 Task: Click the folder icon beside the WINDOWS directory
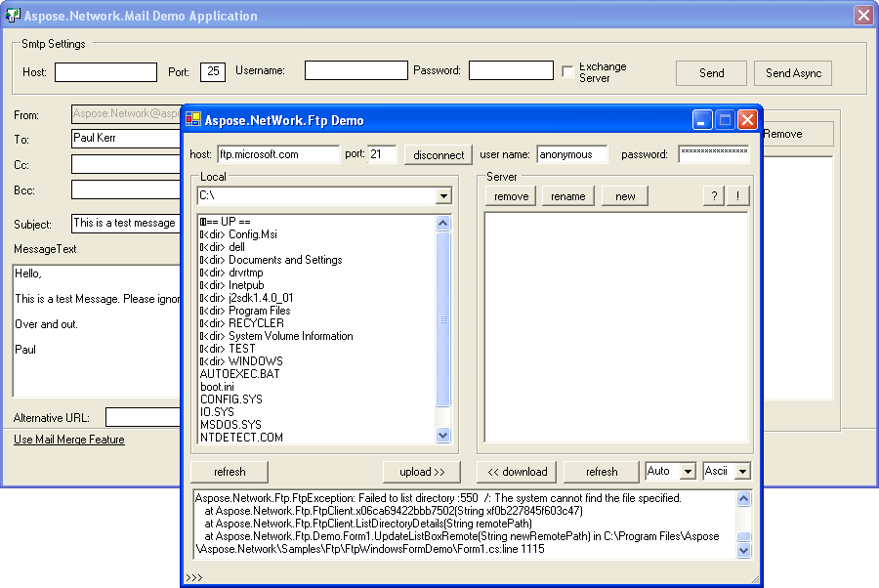tap(202, 360)
